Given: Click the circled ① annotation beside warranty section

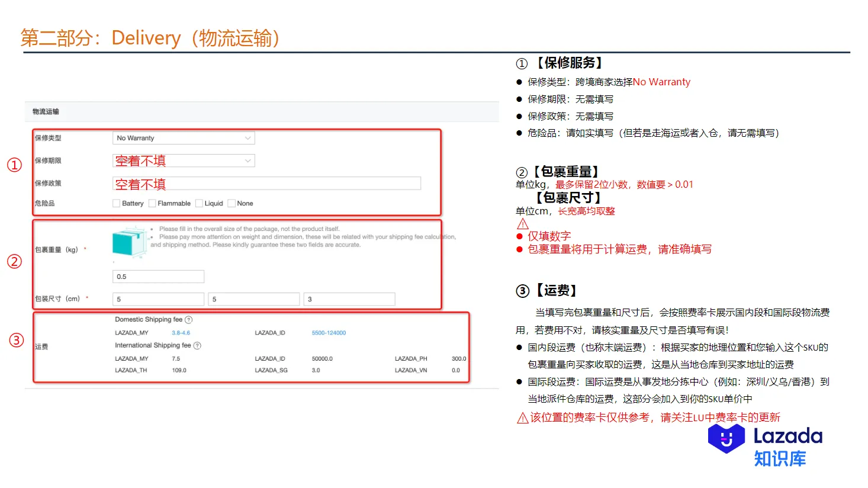Looking at the screenshot, I should pyautogui.click(x=14, y=165).
